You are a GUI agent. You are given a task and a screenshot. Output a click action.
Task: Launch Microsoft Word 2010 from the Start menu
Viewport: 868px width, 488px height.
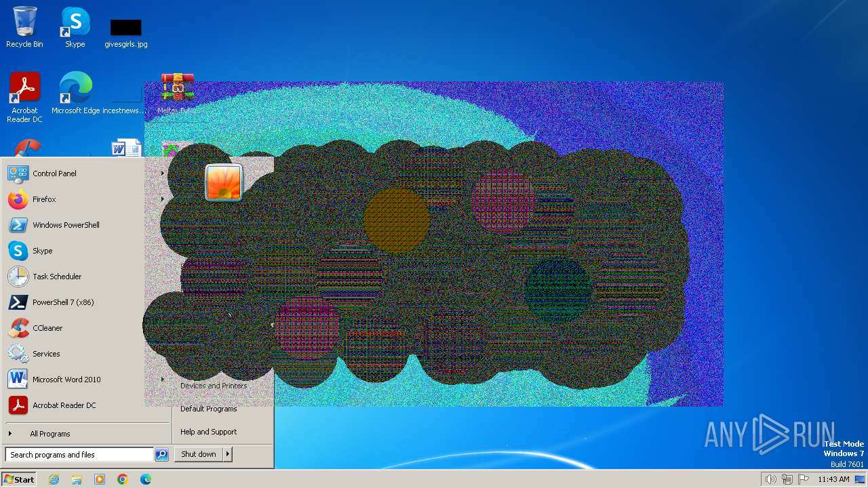pos(86,380)
